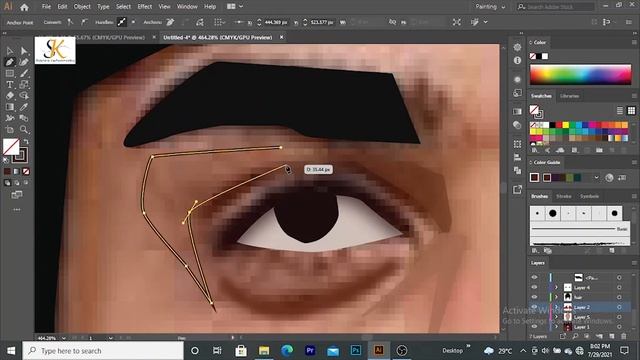The image size is (640, 360).
Task: Select the Pen tool
Action: 9,62
